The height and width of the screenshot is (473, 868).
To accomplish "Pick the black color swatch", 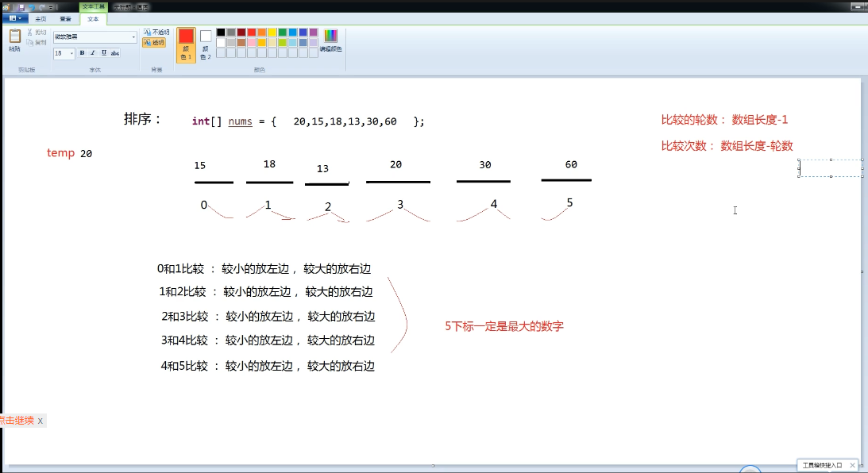I will 221,32.
